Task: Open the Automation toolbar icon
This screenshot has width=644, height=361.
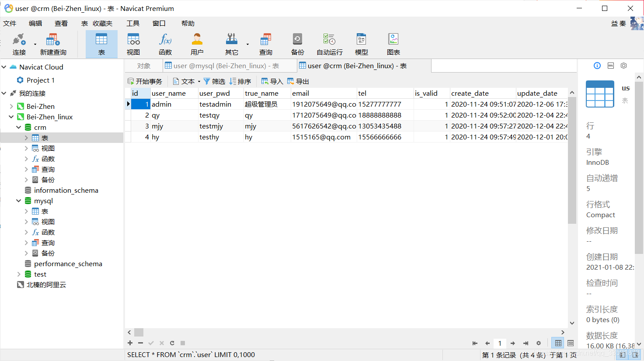Action: (329, 44)
